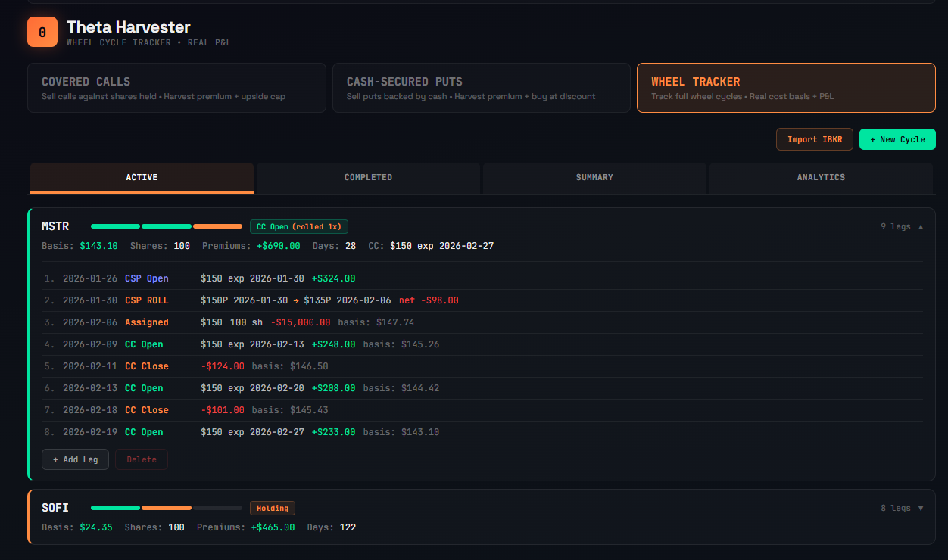Screen dimensions: 948x560
Task: Click the MSTR phase progress bar
Action: [165, 226]
